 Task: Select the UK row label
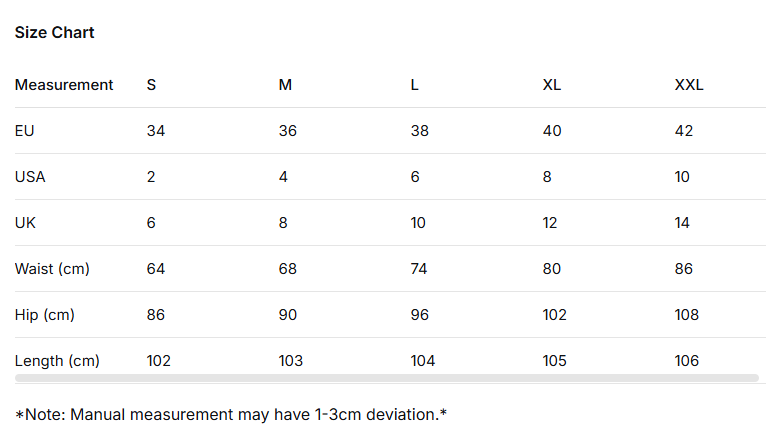[x=25, y=223]
